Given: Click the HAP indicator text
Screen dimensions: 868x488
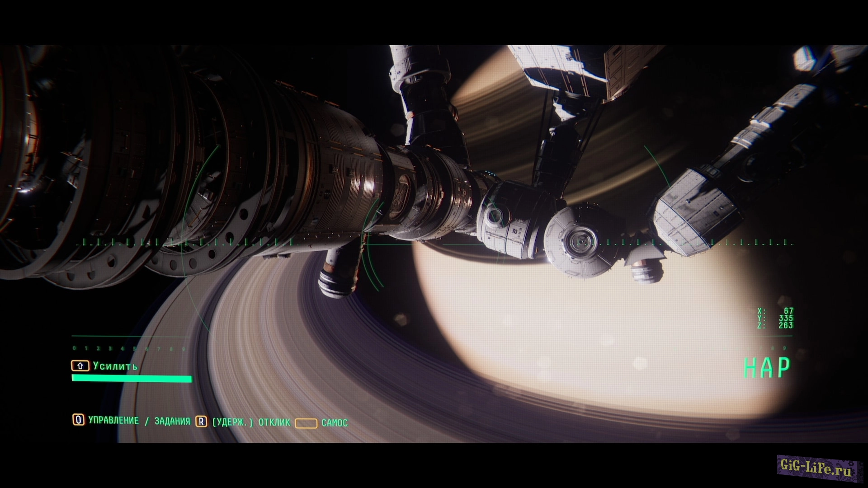Looking at the screenshot, I should pos(767,368).
